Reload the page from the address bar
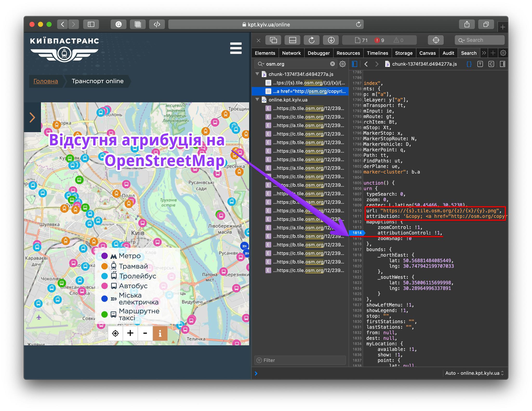 [358, 24]
